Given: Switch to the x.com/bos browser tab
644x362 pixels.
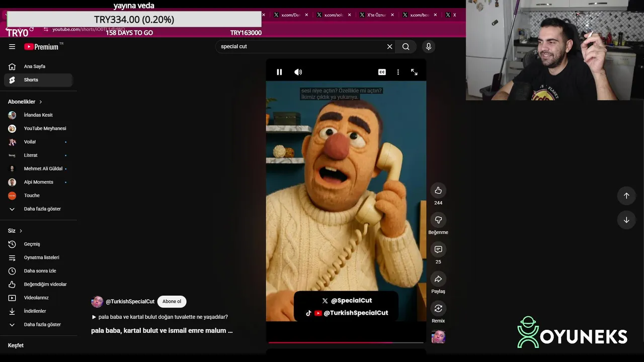Looking at the screenshot, I should 419,15.
